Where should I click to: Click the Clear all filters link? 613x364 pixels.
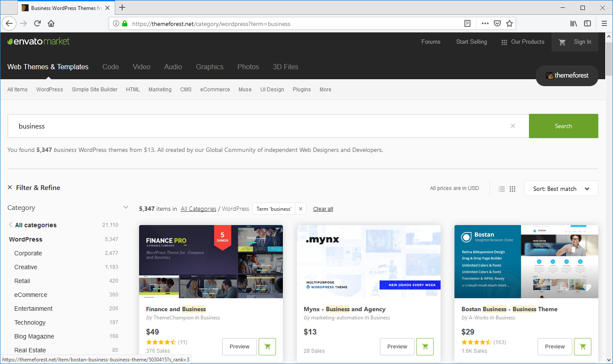pos(323,209)
